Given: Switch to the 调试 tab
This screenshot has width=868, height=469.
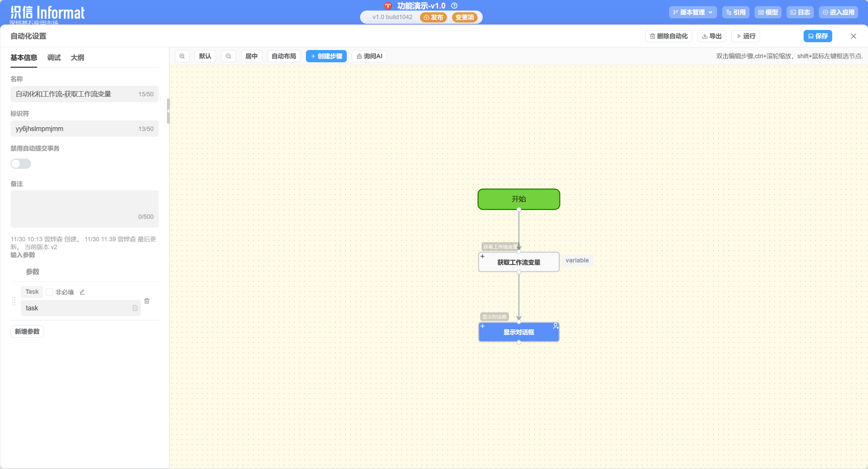Looking at the screenshot, I should coord(54,58).
